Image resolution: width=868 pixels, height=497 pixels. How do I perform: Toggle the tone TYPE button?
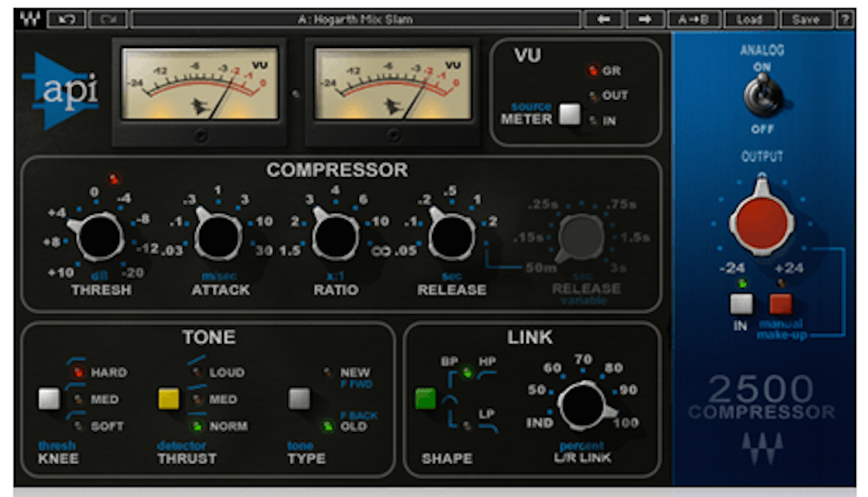299,398
